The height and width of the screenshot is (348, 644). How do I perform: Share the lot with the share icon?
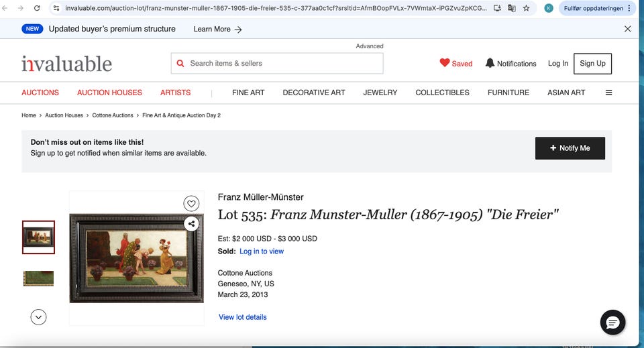click(x=191, y=224)
